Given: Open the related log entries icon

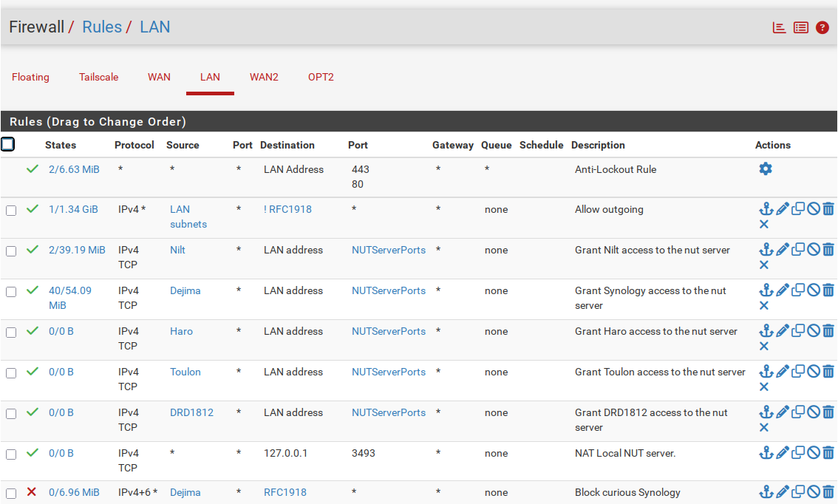Looking at the screenshot, I should point(800,27).
